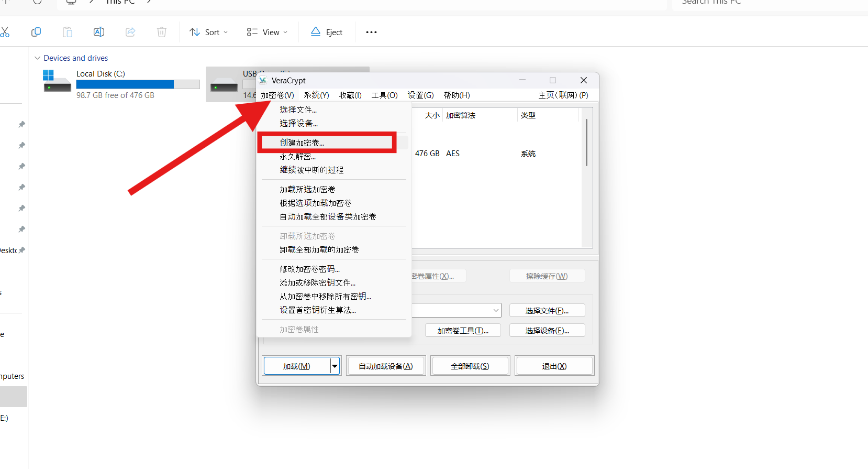Choose 选择设备... menu entry
The height and width of the screenshot is (469, 868).
(334, 123)
